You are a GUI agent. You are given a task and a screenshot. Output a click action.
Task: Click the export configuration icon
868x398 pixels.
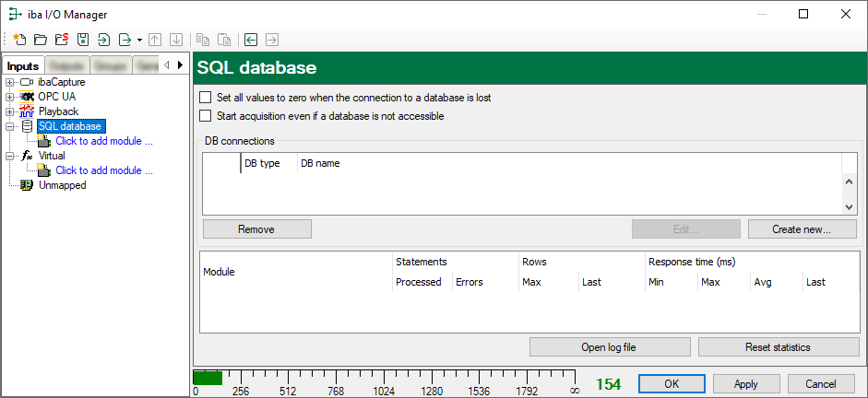pyautogui.click(x=125, y=40)
